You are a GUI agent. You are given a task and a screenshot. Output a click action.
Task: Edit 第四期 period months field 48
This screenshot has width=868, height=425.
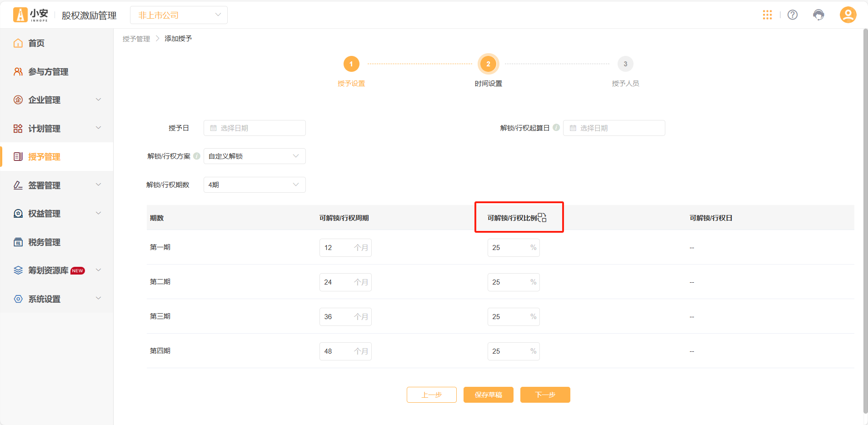(x=345, y=351)
